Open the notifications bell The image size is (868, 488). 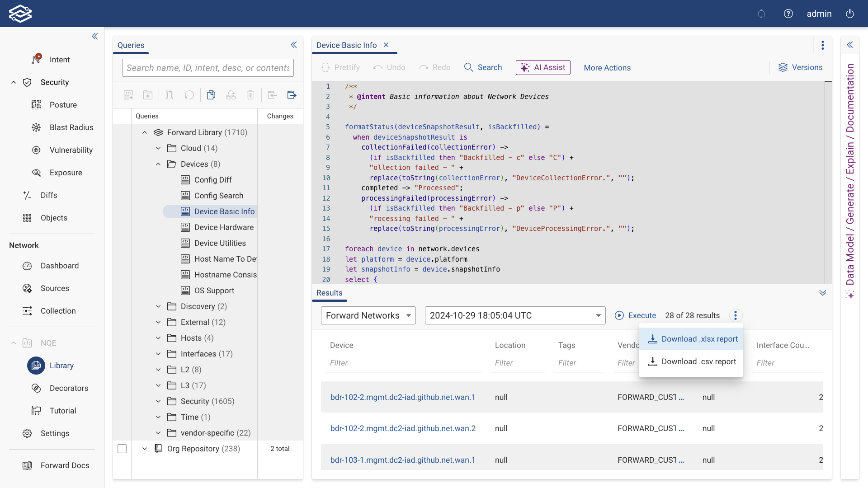761,14
